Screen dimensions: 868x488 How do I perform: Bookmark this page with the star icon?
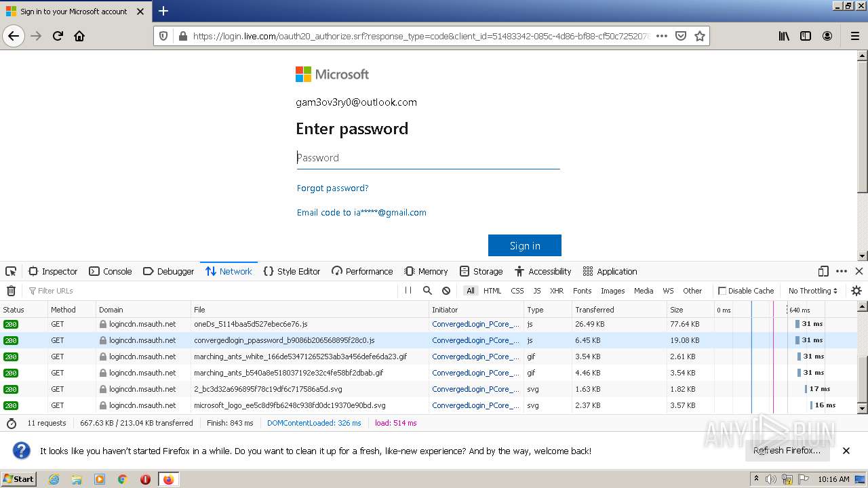700,36
